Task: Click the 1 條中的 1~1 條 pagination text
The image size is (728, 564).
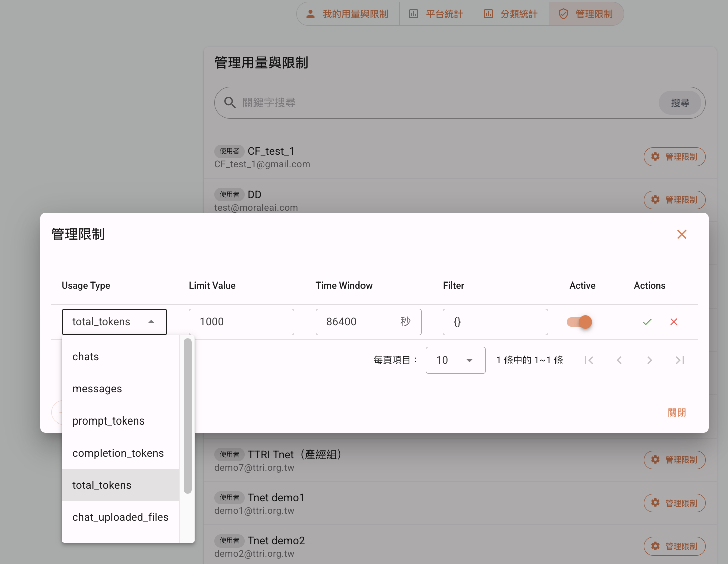Action: pyautogui.click(x=529, y=360)
